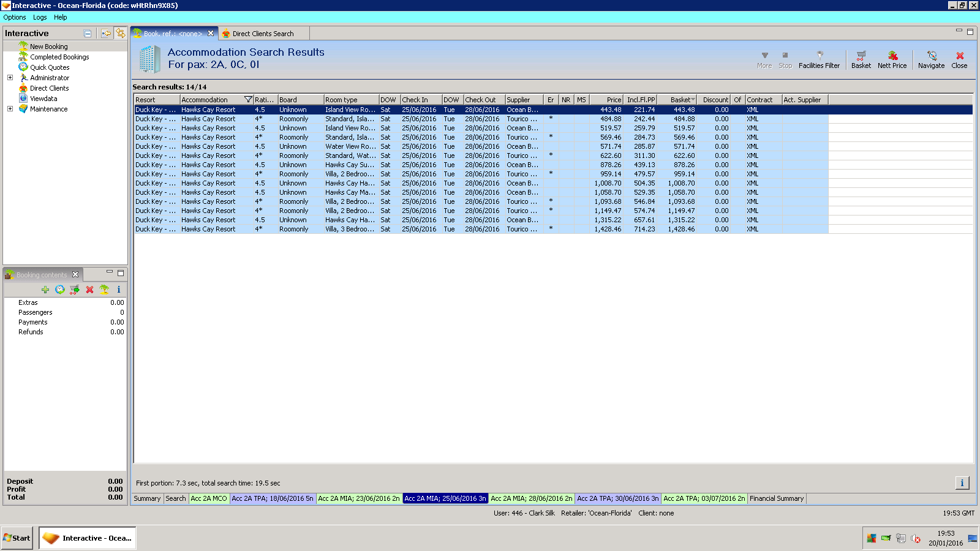Open the Financial Summary bottom tab

pyautogui.click(x=776, y=498)
